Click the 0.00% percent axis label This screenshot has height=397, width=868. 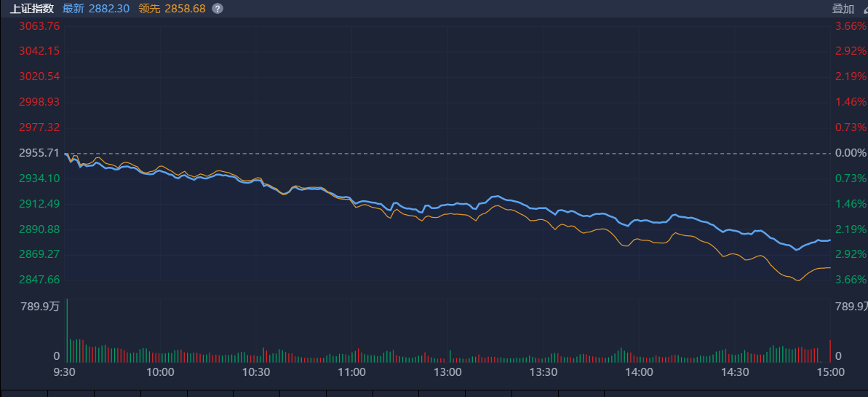(851, 153)
